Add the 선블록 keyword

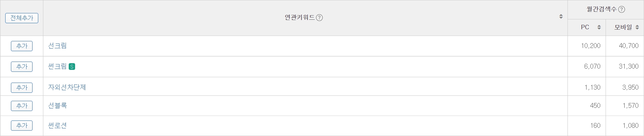tap(22, 106)
